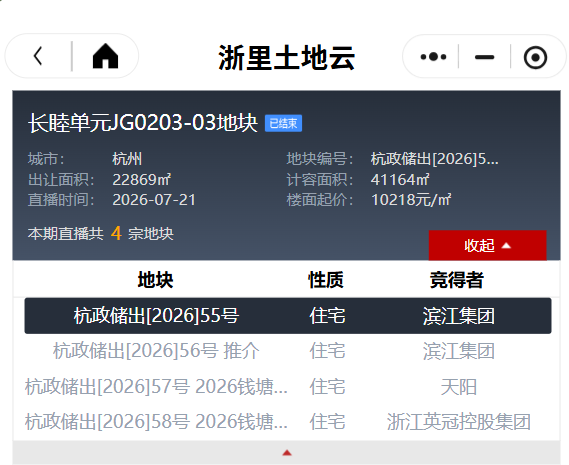Collapse the list with the 收起 button
This screenshot has height=465, width=569.
487,245
